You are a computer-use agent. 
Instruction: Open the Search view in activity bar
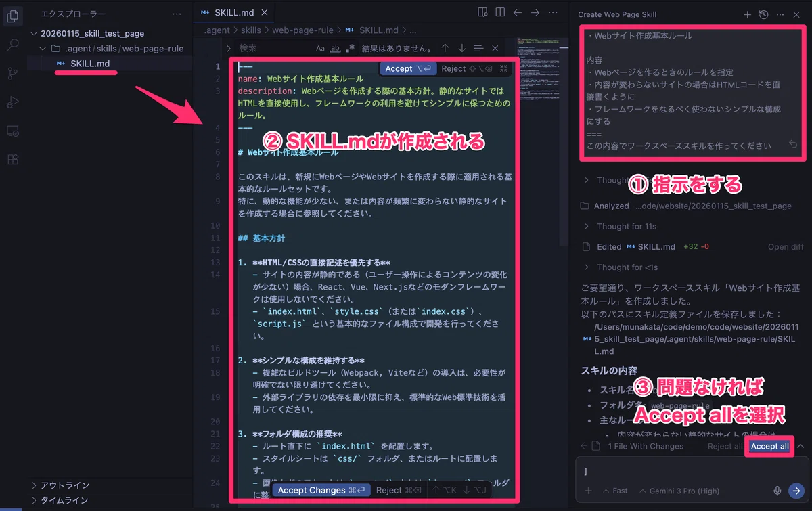pyautogui.click(x=13, y=45)
